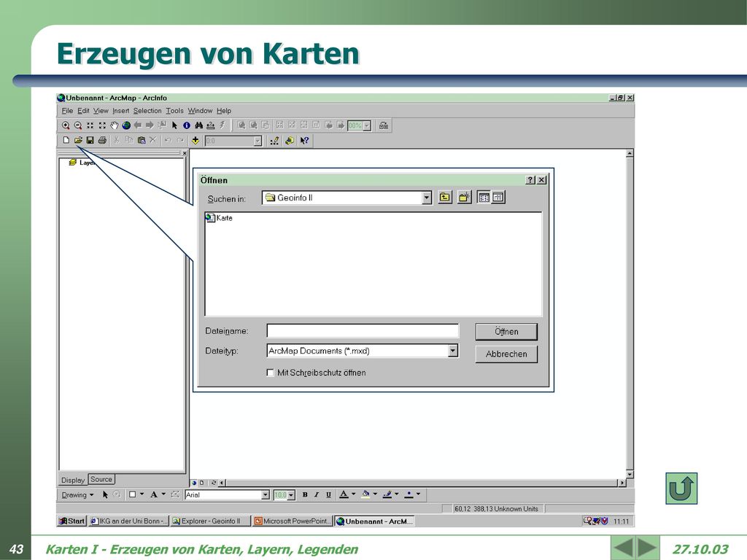The width and height of the screenshot is (747, 560).
Task: Open the Drawing menu dropdown
Action: 77,495
